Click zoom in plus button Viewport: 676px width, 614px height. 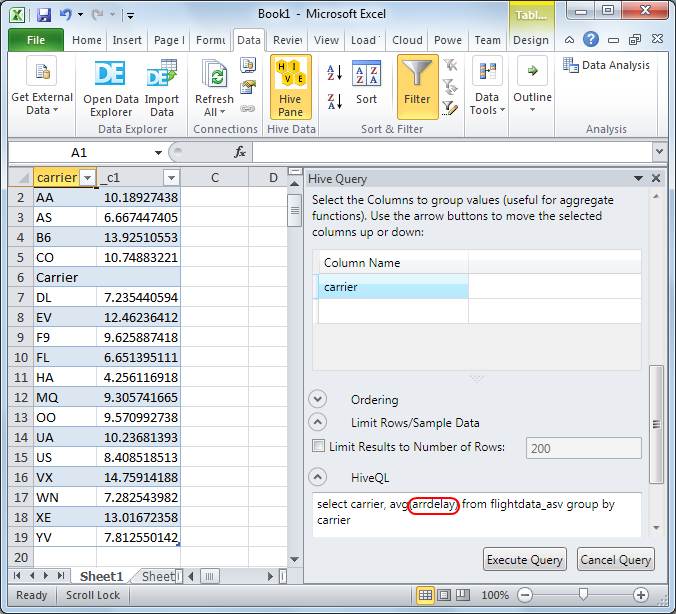[641, 595]
